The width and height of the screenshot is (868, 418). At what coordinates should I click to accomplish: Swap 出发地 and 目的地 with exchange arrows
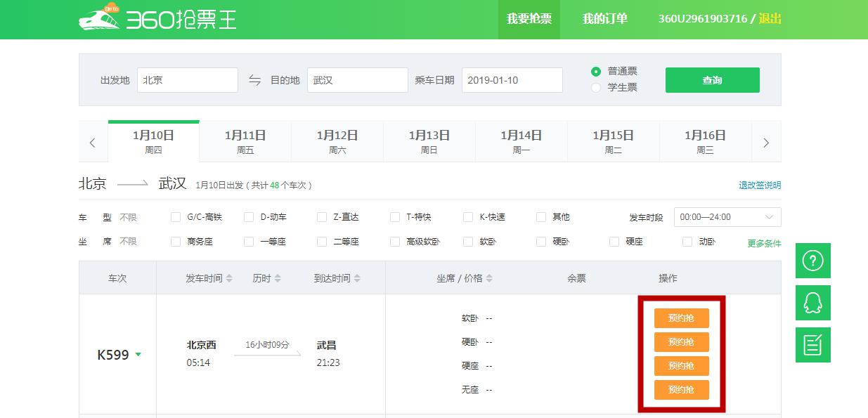coord(256,79)
